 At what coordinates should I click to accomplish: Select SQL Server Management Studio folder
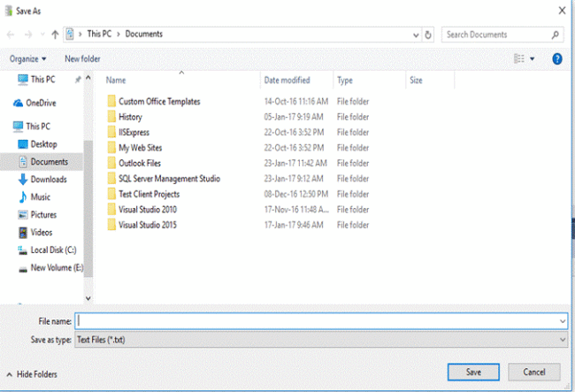pos(169,179)
